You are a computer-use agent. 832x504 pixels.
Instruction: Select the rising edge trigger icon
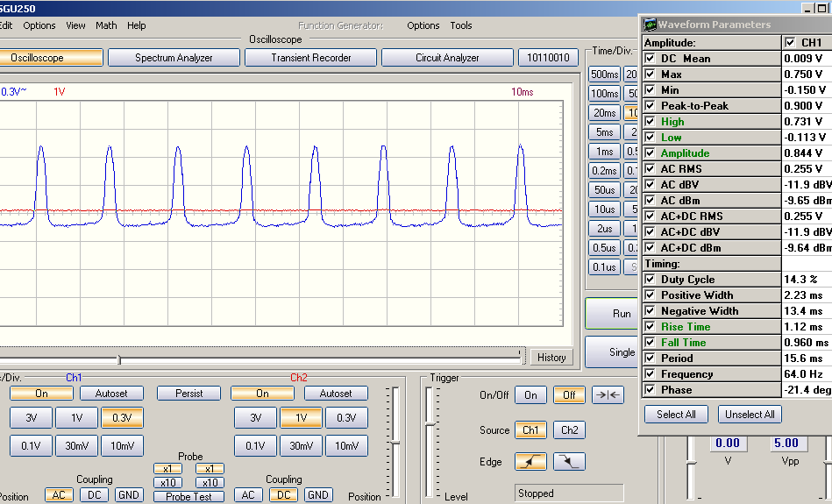(x=530, y=461)
